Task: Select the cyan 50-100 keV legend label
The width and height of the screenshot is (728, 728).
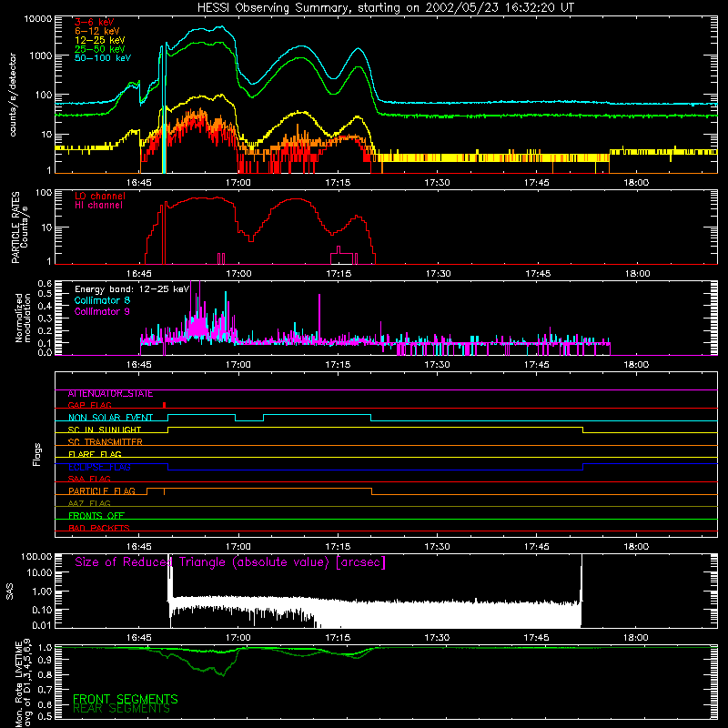Action: (x=103, y=58)
